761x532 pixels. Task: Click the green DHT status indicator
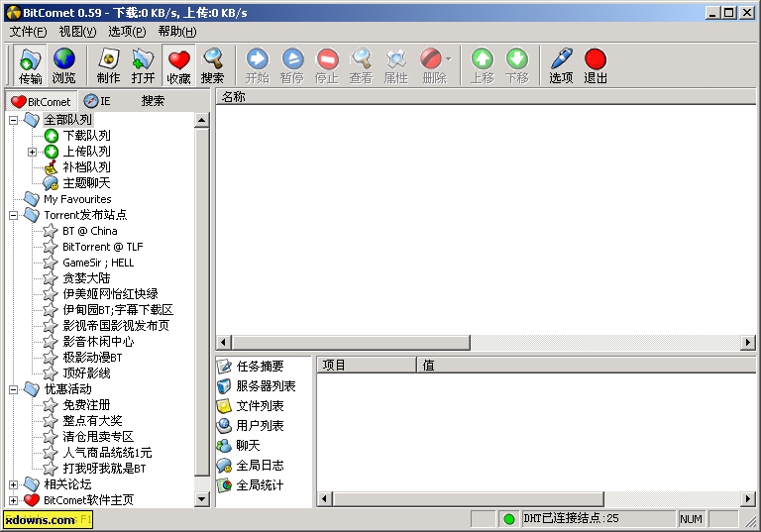point(509,519)
